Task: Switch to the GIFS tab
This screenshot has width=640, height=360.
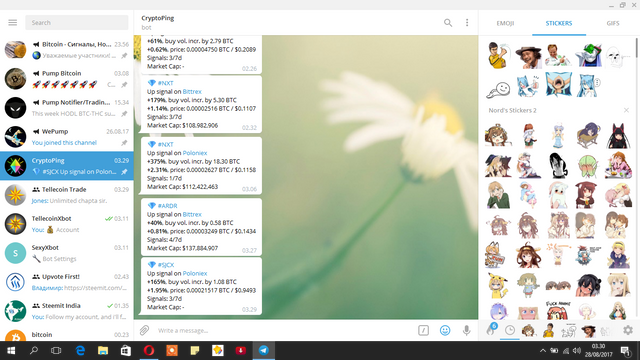Action: pos(613,23)
